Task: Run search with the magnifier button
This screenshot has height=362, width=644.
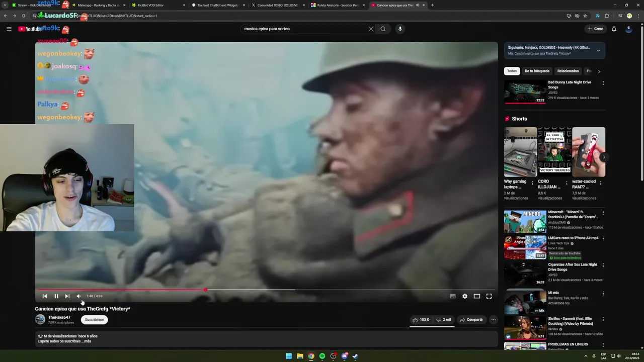Action: point(383,29)
